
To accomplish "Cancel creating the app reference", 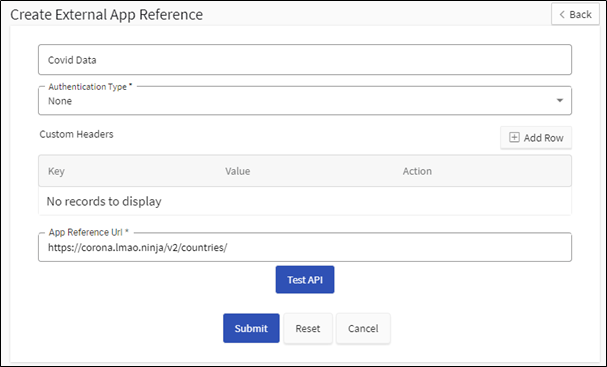I will coord(363,328).
